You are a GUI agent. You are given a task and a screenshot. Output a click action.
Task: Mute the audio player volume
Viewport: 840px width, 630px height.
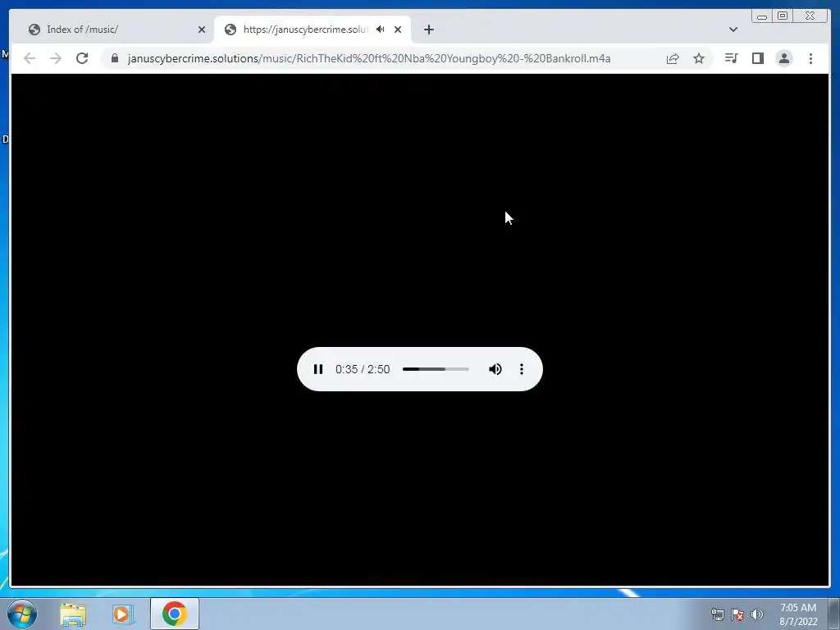click(495, 369)
